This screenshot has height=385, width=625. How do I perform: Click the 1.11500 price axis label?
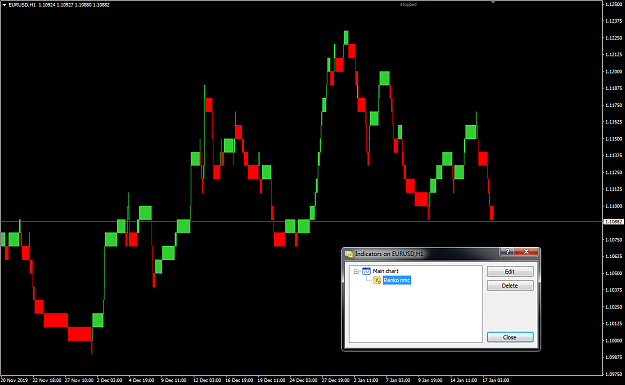coord(613,139)
